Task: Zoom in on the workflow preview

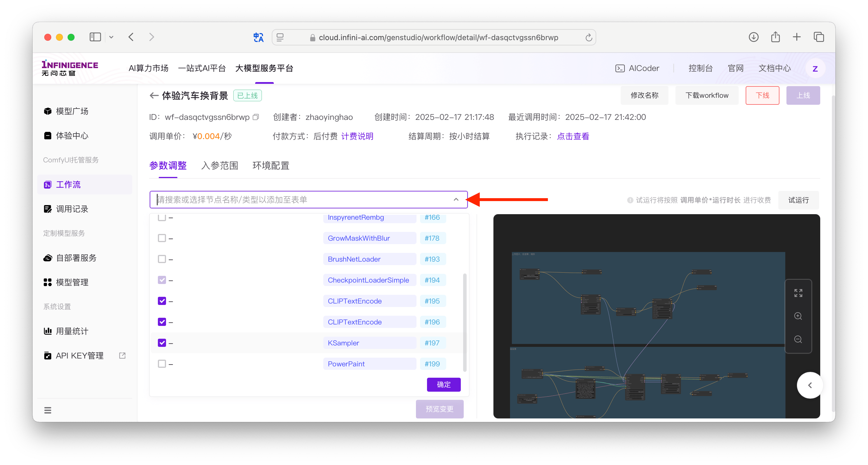Action: pos(798,316)
